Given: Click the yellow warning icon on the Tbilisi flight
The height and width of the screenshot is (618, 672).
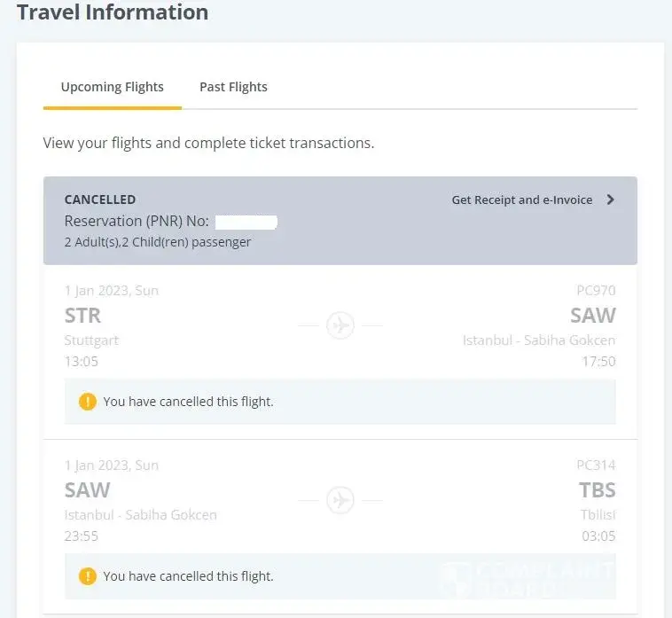Looking at the screenshot, I should [x=87, y=576].
